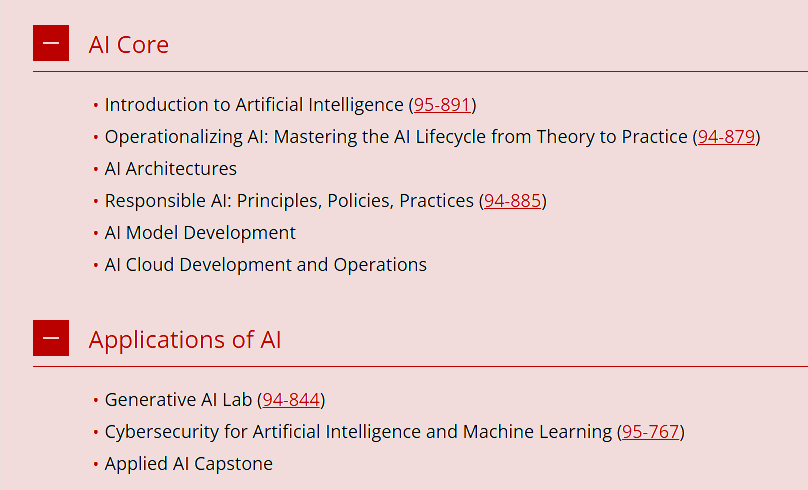This screenshot has width=808, height=490.
Task: Open Cybersecurity course link 95-767
Action: pos(650,432)
